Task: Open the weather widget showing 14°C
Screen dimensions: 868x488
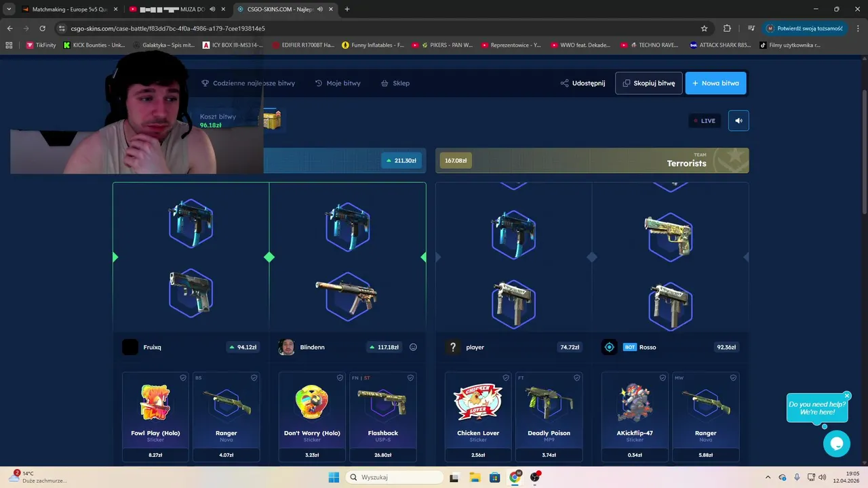Action: click(39, 477)
